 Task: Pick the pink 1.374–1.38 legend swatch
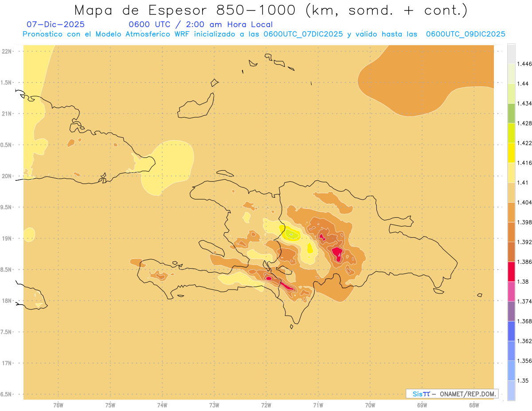pos(511,291)
